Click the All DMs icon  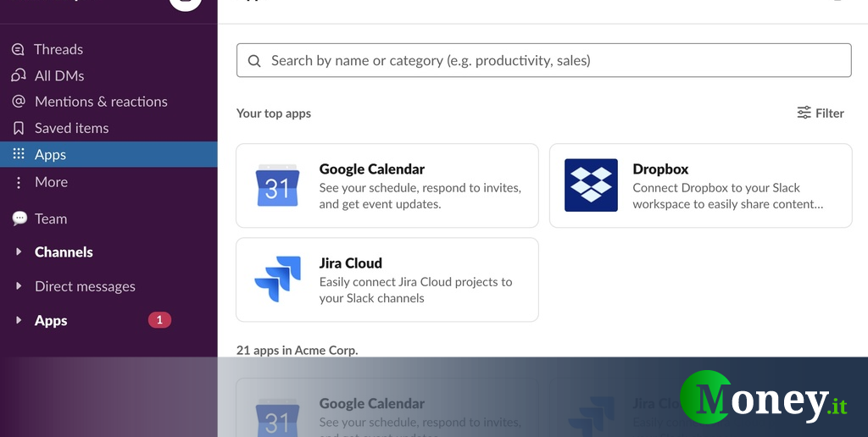coord(19,75)
